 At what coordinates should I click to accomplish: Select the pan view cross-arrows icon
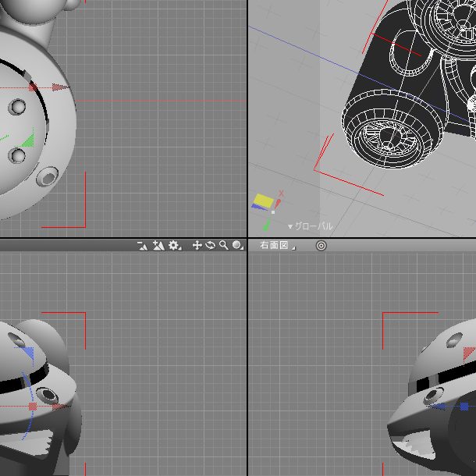(x=197, y=245)
